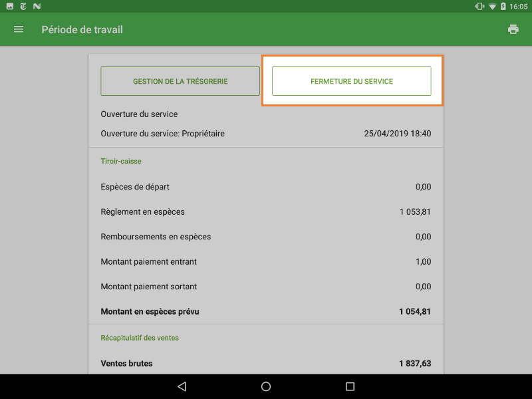This screenshot has height=399, width=532.
Task: Open the navigation drawer menu
Action: 18,29
